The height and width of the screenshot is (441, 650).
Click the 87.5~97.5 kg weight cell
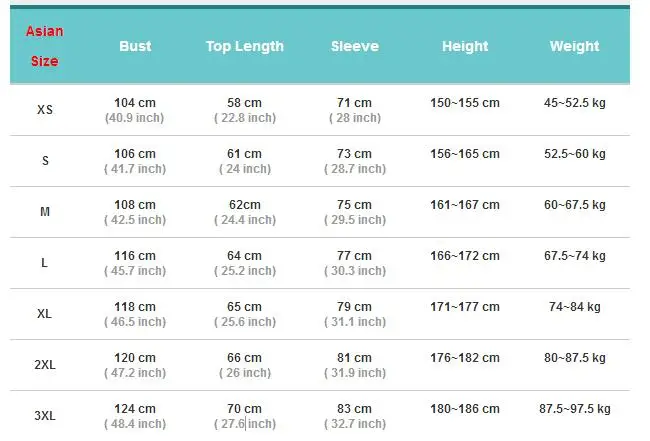[575, 409]
